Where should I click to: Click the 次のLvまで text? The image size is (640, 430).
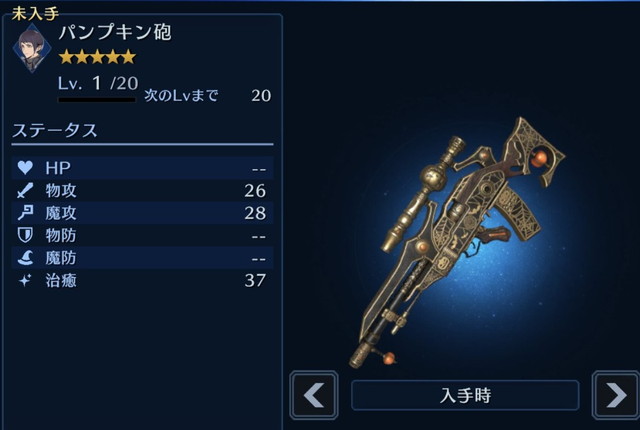coord(181,95)
